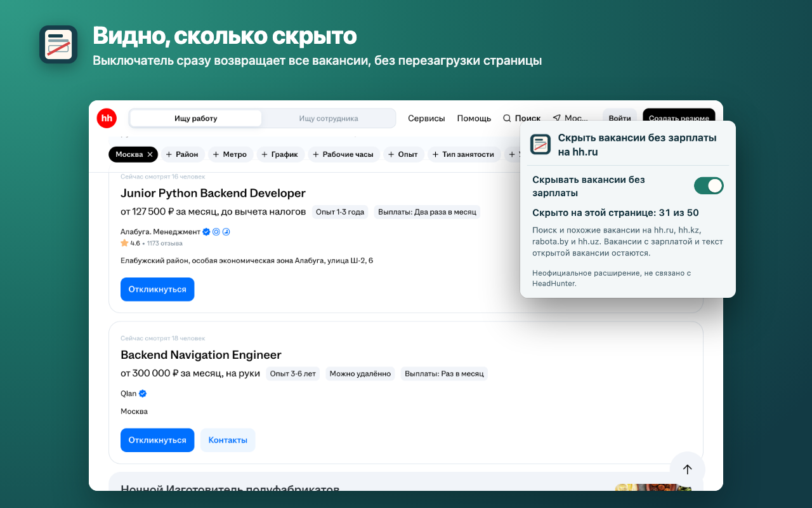Open the Рабочие часы filter
Viewport: 812px width, 508px height.
click(x=344, y=154)
